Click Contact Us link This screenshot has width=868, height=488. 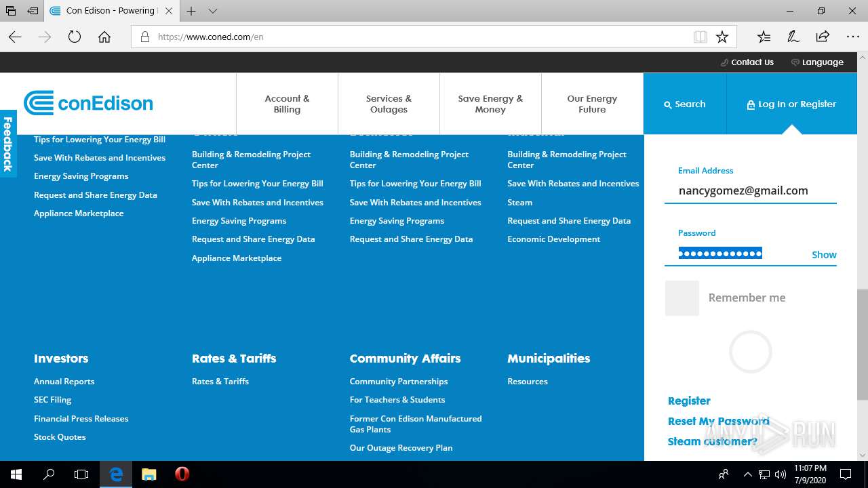coord(747,62)
